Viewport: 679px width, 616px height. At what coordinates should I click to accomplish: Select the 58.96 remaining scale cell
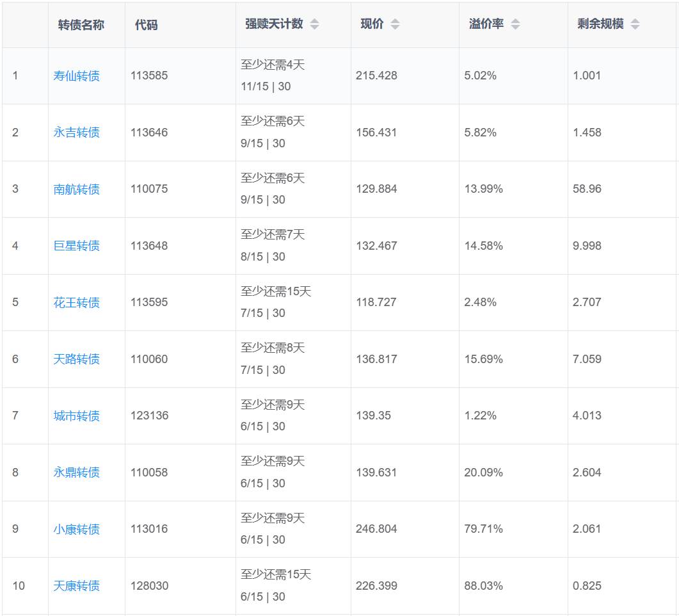[587, 189]
